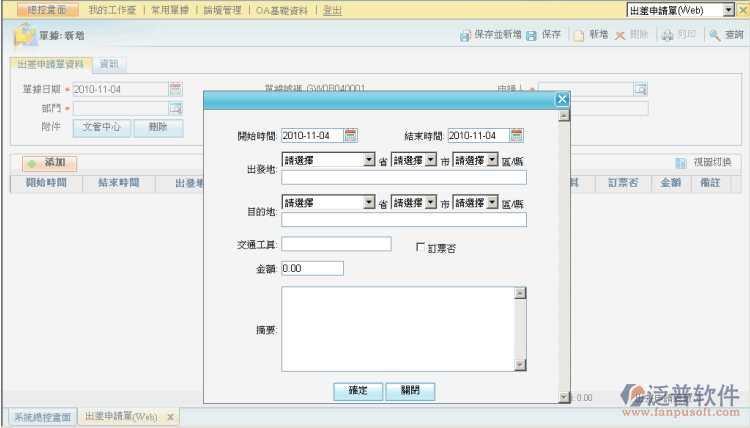Click the 訂票否 column header
This screenshot has width=750, height=428.
(623, 183)
